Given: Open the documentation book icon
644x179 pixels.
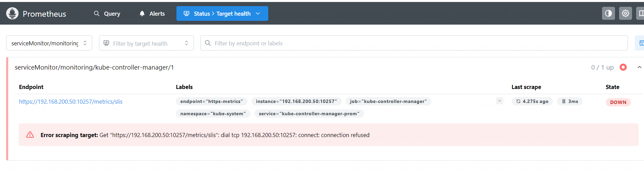Looking at the screenshot, I should (641, 13).
